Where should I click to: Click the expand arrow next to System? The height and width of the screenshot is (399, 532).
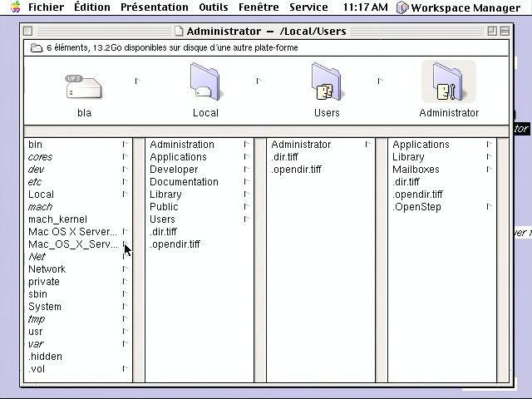tap(126, 307)
